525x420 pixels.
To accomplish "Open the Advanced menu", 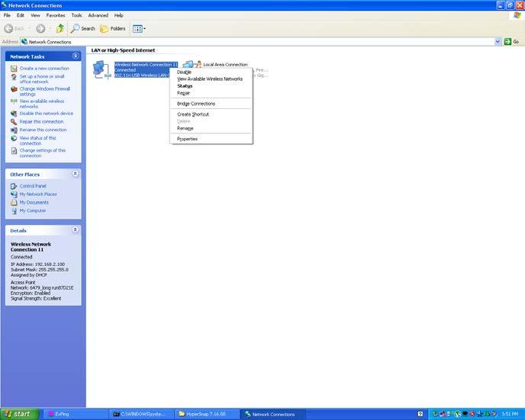I will pos(98,15).
